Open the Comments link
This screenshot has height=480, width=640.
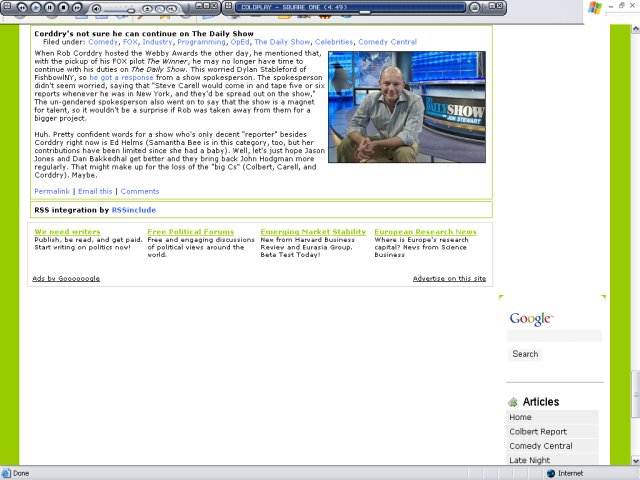pos(140,191)
